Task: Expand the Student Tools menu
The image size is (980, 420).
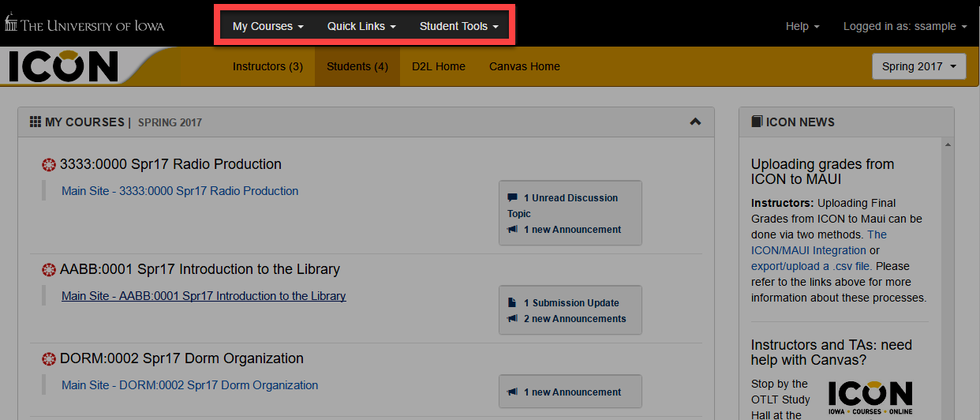Action: coord(458,26)
